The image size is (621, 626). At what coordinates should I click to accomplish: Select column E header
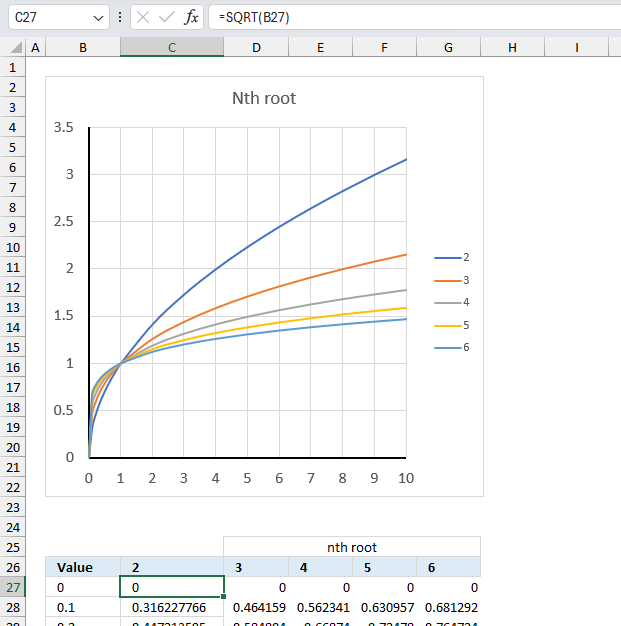pyautogui.click(x=320, y=48)
